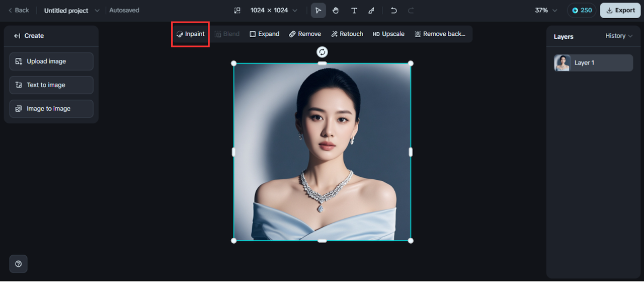This screenshot has width=644, height=282.
Task: Choose Upload image
Action: click(51, 61)
